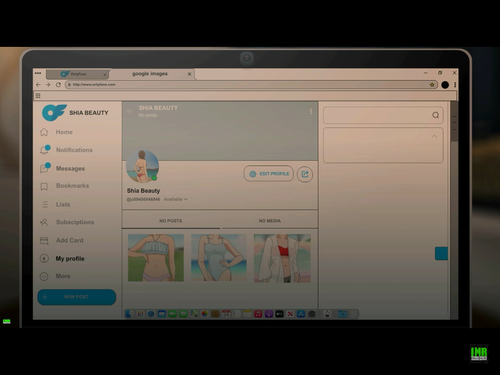The height and width of the screenshot is (375, 500).
Task: Open the apps grid in the bookmarks bar
Action: (38, 96)
